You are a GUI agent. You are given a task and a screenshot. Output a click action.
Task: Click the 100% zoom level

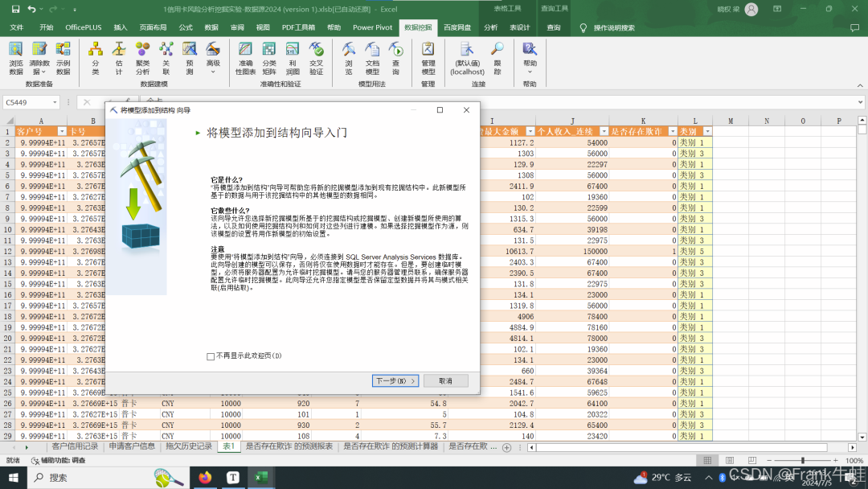pyautogui.click(x=854, y=460)
